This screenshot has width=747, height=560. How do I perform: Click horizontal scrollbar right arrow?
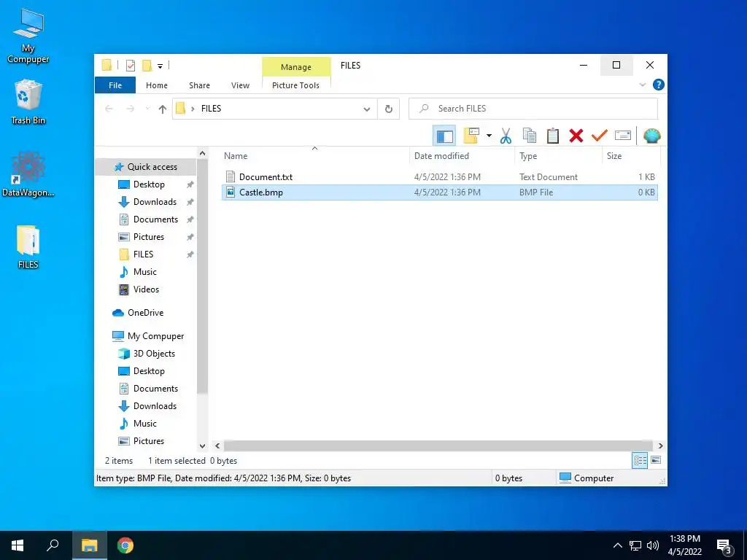tap(660, 446)
